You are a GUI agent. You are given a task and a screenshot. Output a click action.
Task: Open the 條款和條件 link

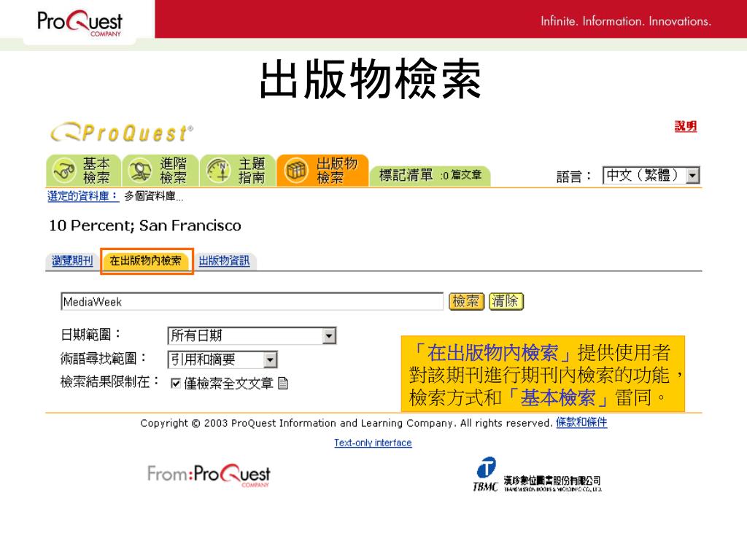(581, 422)
